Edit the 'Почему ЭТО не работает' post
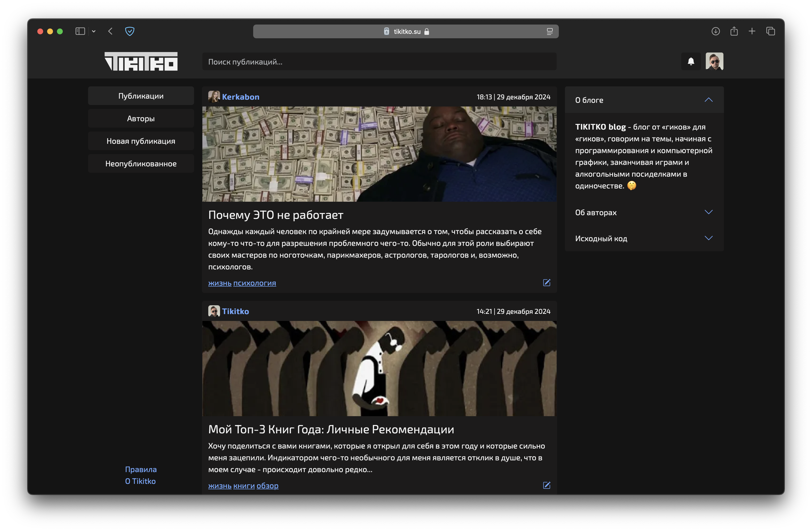This screenshot has width=812, height=531. pos(547,283)
